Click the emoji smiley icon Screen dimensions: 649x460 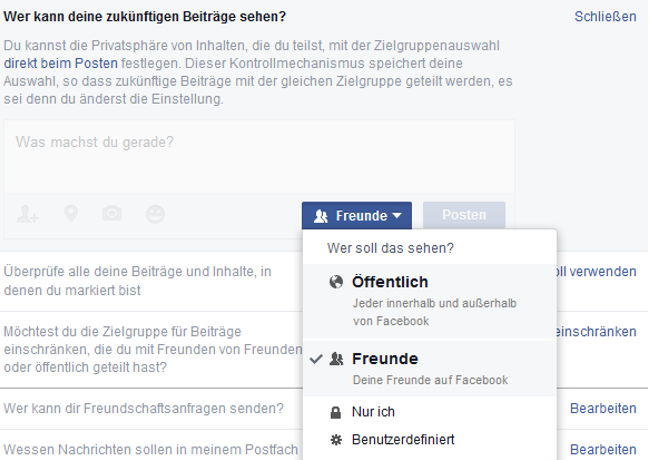coord(155,214)
